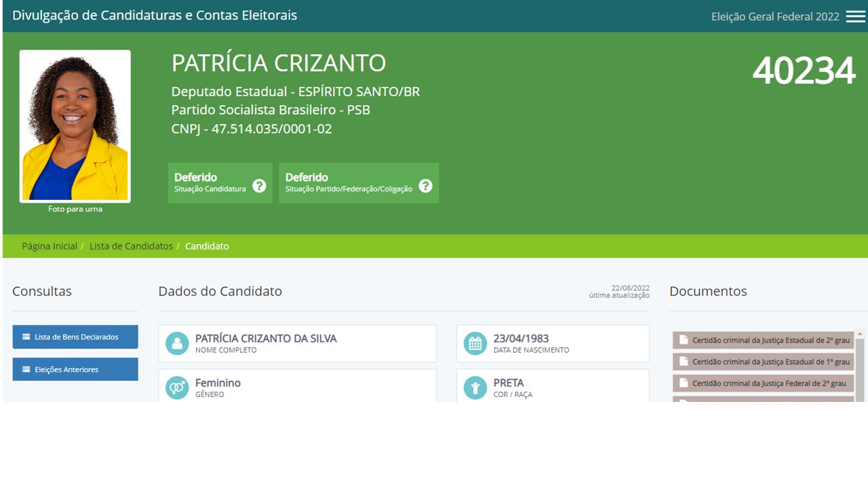This screenshot has height=488, width=868.
Task: Click the figure icon beside Cor / Raça
Action: pos(475,388)
